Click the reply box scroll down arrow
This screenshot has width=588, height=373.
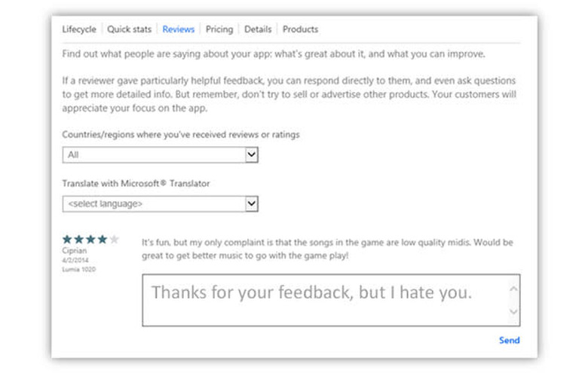(513, 311)
